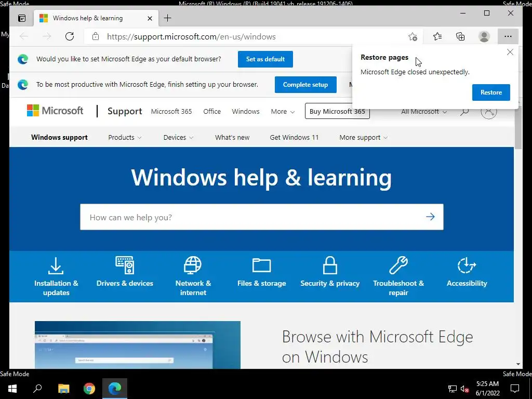Open the tab actions menu icon

(x=22, y=18)
